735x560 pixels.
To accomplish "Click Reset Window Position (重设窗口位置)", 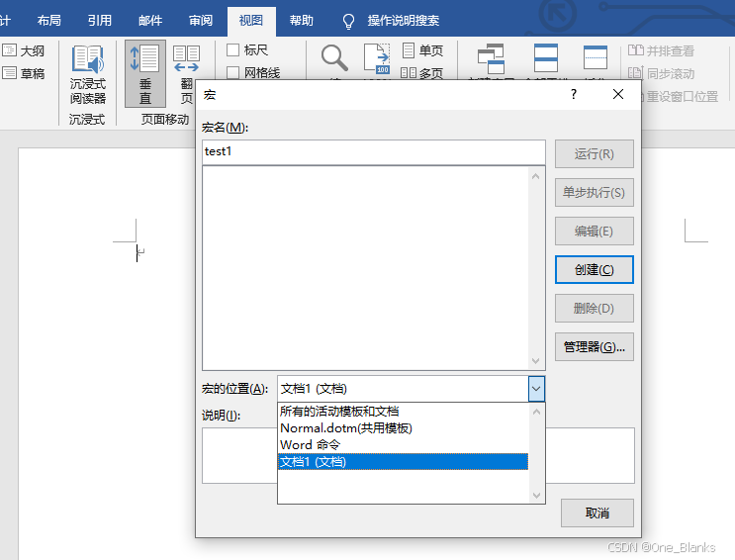I will coord(682,97).
